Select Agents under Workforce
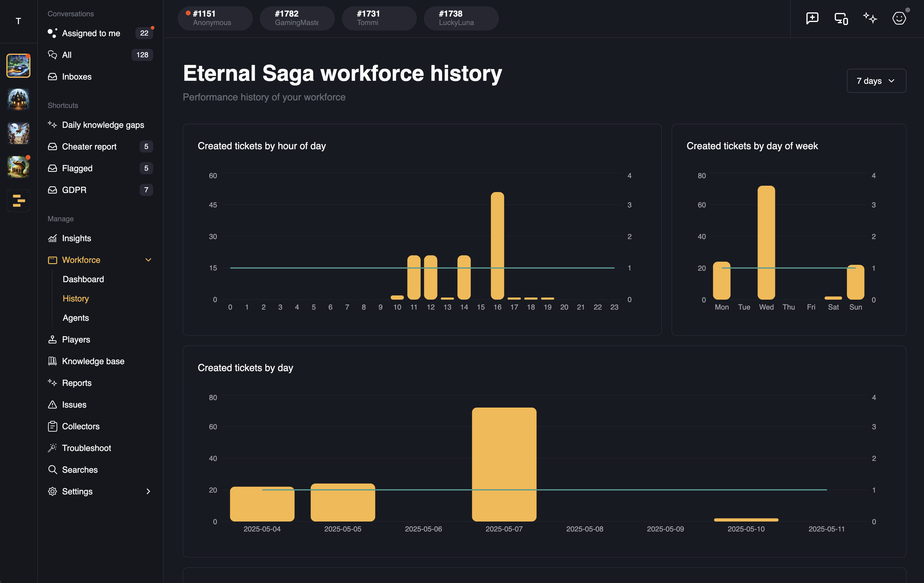The width and height of the screenshot is (924, 583). (x=76, y=318)
